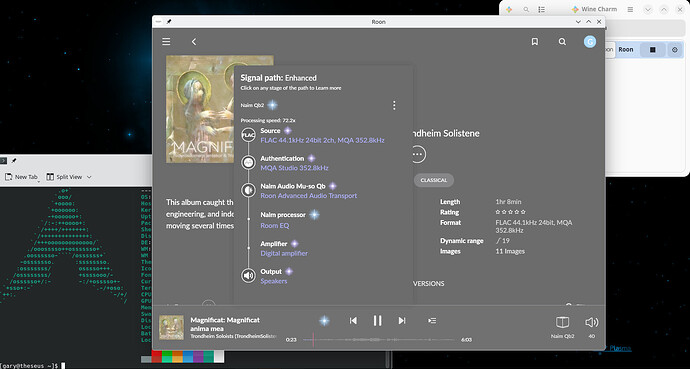Open the G profile avatar

click(590, 41)
